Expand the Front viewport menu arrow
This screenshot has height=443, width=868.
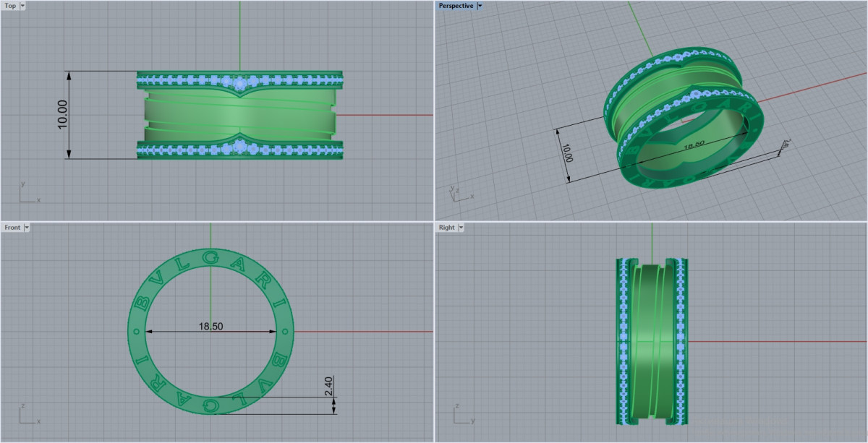pos(27,228)
